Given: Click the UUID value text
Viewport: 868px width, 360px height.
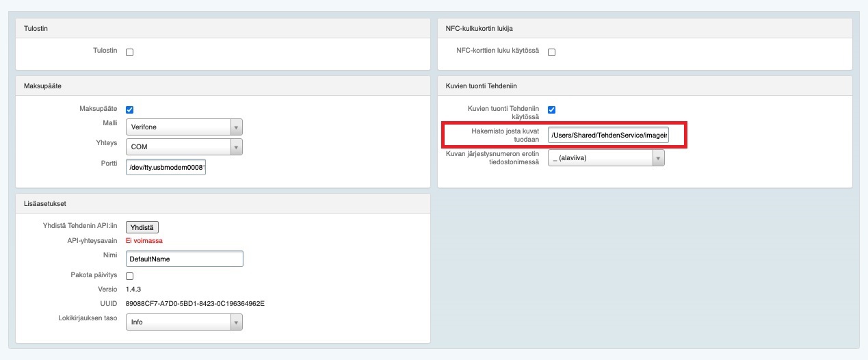Looking at the screenshot, I should 195,303.
